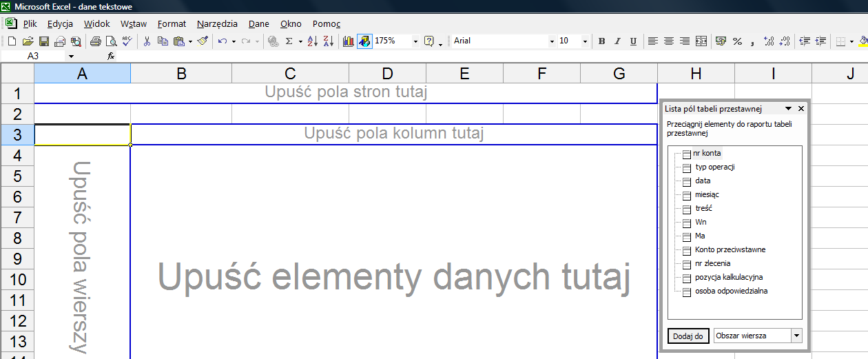Apply the Borders button

coord(840,41)
